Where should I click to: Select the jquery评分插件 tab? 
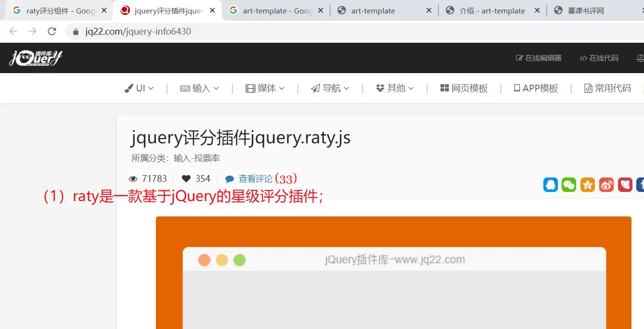pos(167,11)
